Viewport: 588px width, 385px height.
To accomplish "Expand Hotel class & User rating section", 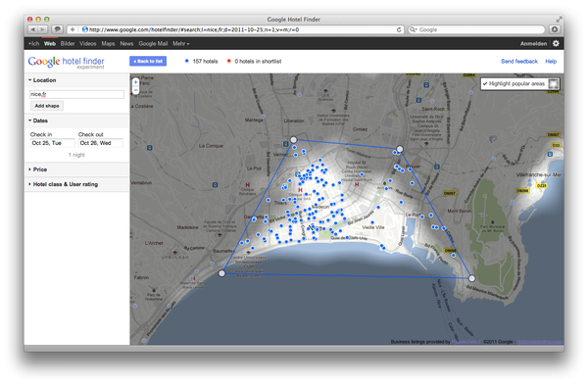I will pyautogui.click(x=63, y=184).
